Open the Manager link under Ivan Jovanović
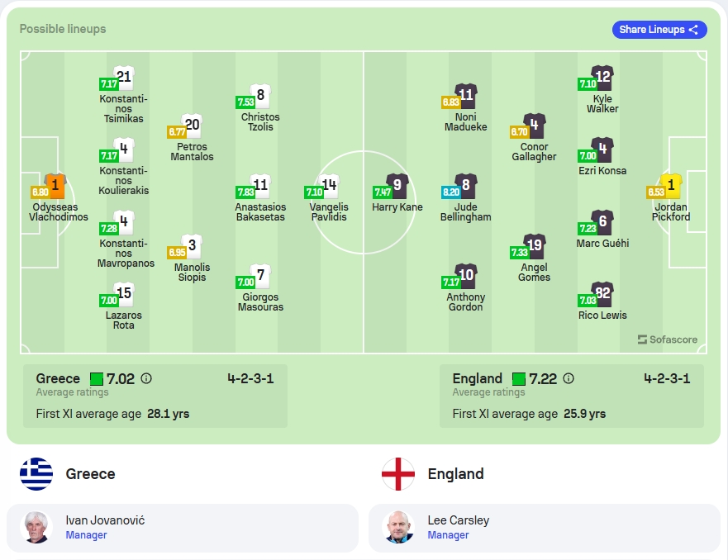Screen dimensions: 728x560 point(86,535)
